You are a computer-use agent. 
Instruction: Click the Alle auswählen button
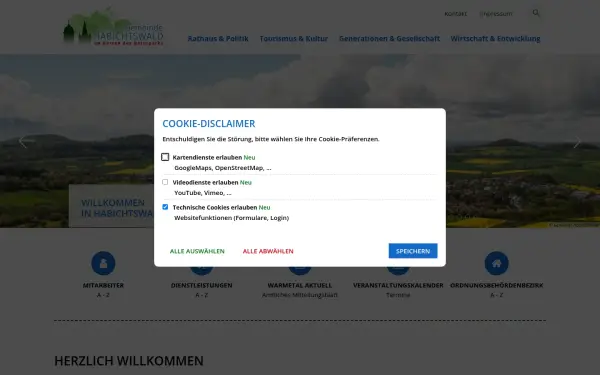click(x=197, y=251)
